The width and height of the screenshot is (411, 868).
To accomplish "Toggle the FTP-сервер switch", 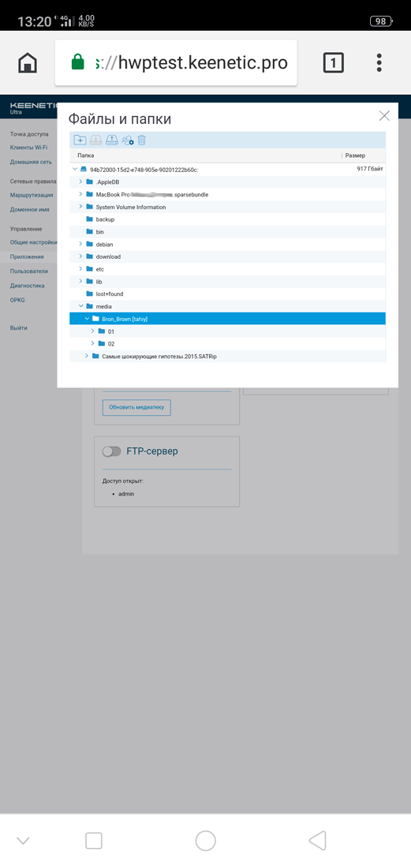I will click(x=111, y=451).
